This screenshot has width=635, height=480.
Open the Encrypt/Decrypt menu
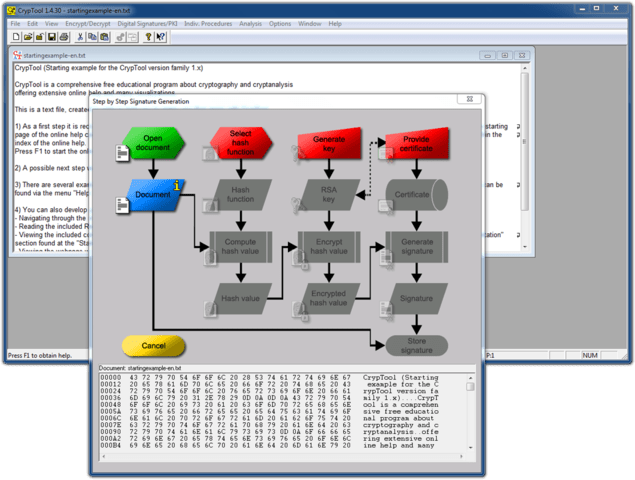pos(87,24)
